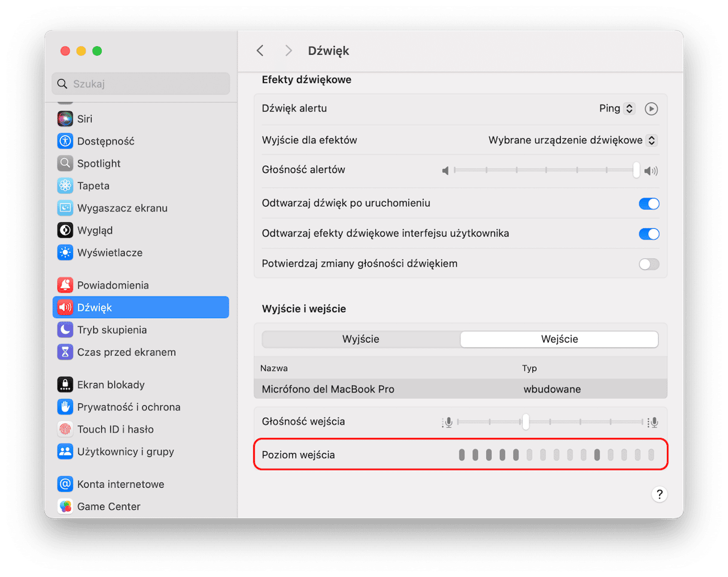Click the Głośność wejścia slider handle
Image resolution: width=728 pixels, height=577 pixels.
[x=525, y=422]
